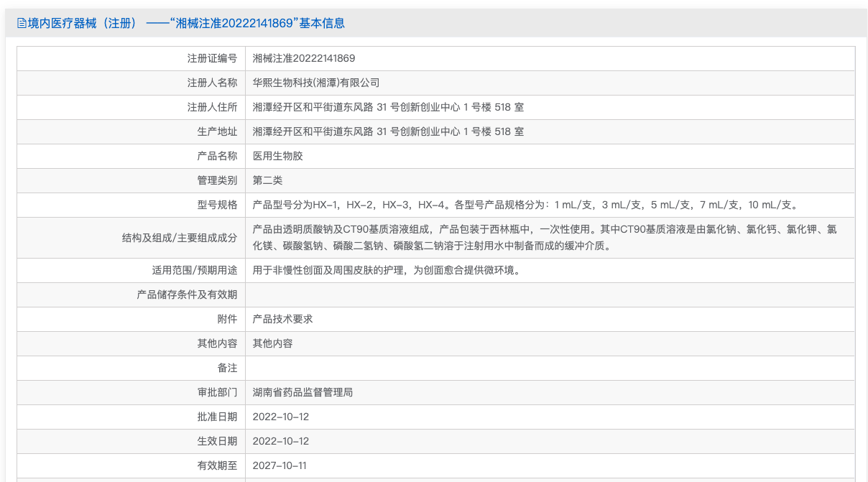Click the label 注册人住所
Image resolution: width=868 pixels, height=482 pixels.
[x=212, y=107]
